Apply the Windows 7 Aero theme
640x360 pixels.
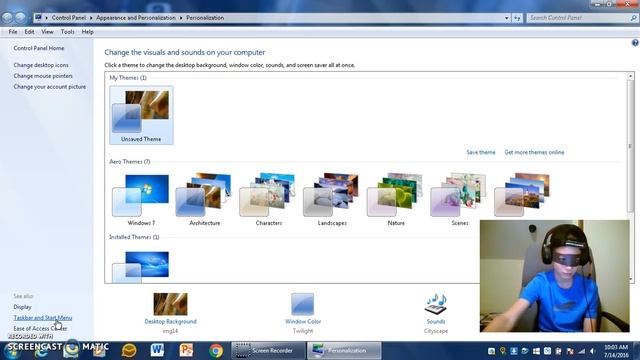click(141, 199)
